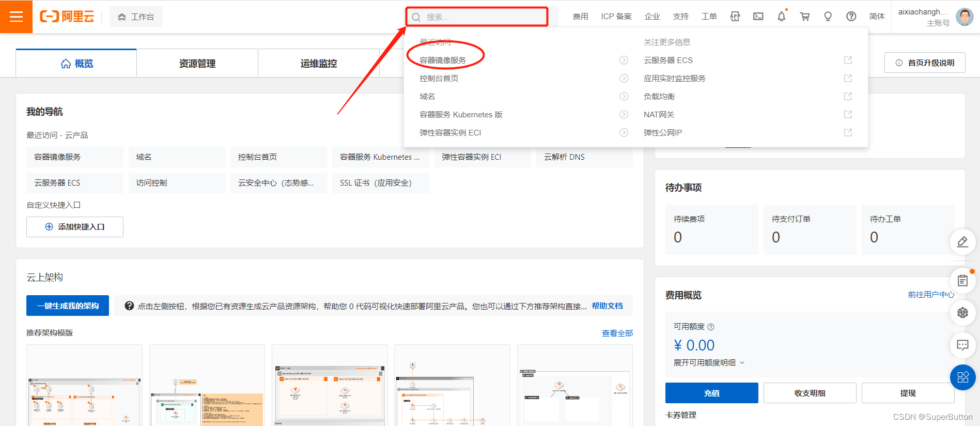This screenshot has height=426, width=980.
Task: Open 访问控制 shortcut
Action: click(177, 183)
